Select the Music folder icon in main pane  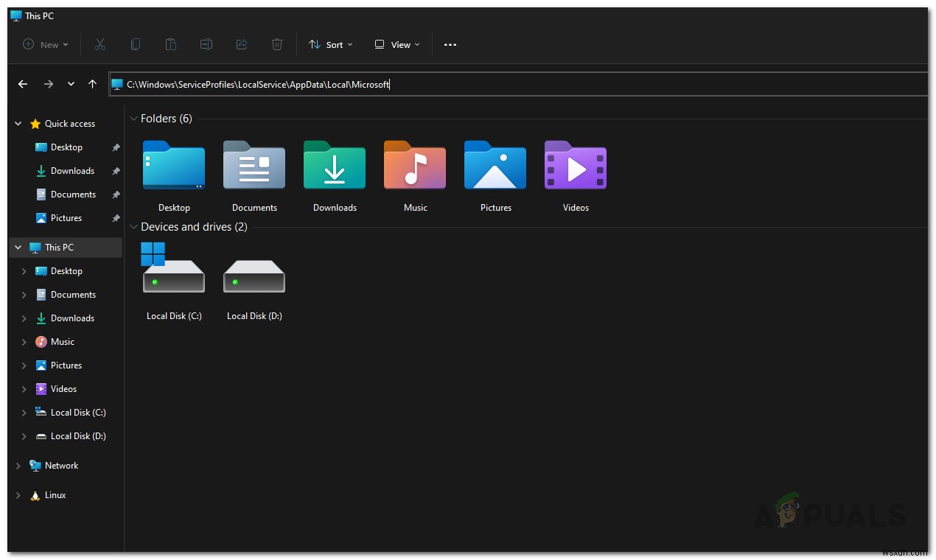(x=415, y=165)
